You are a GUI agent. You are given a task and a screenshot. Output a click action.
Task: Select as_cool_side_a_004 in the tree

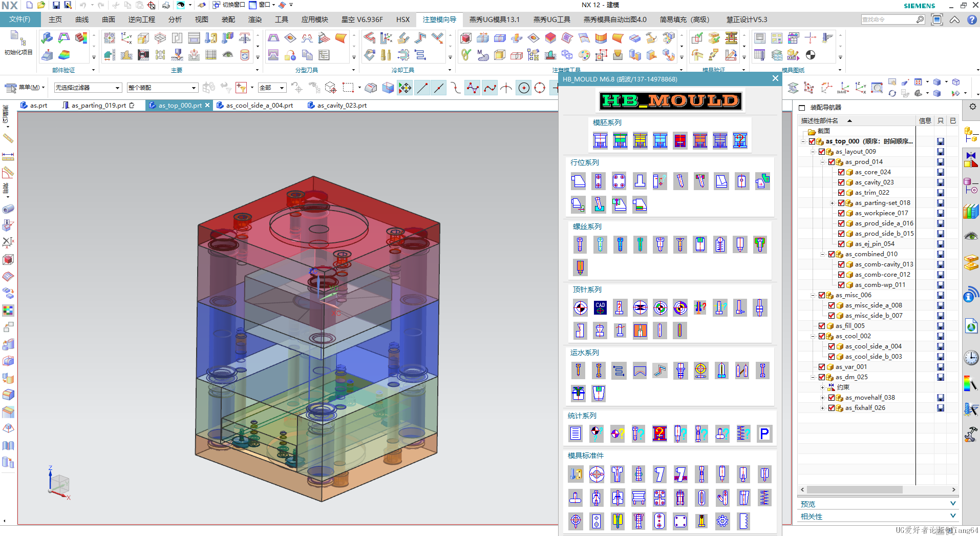874,346
